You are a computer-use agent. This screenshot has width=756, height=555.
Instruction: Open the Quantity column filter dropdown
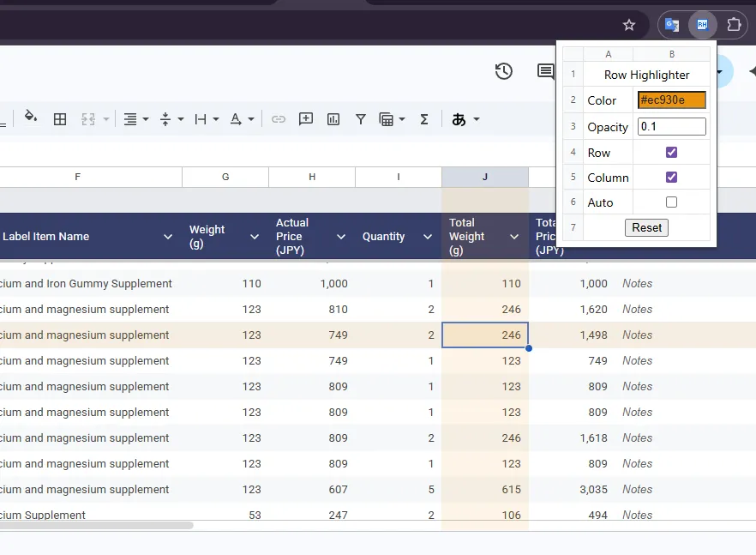pyautogui.click(x=428, y=237)
